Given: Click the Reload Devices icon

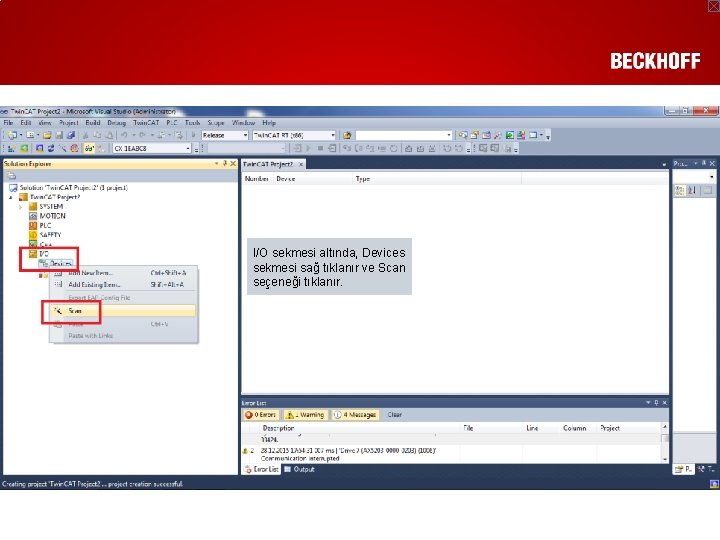Looking at the screenshot, I should coord(51,148).
